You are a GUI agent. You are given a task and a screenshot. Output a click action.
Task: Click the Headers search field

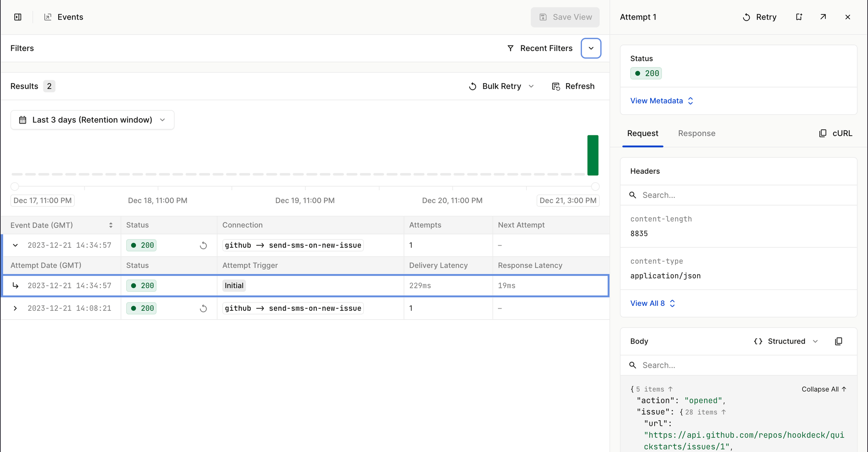[x=683, y=195]
